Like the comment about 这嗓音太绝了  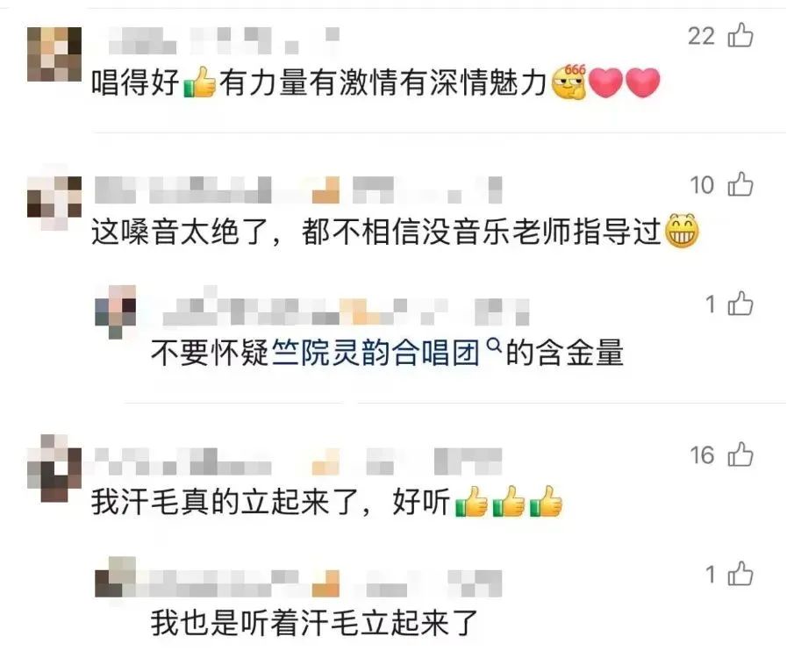tap(740, 184)
